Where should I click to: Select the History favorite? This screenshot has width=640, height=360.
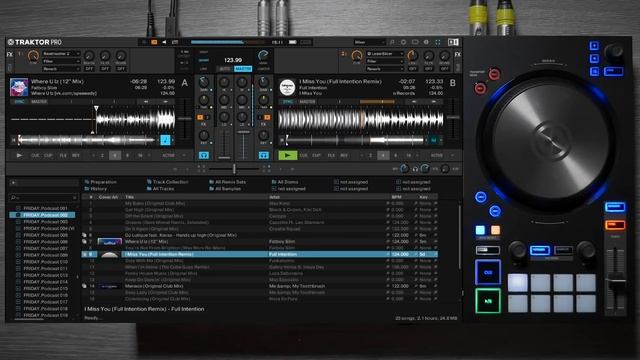96,189
